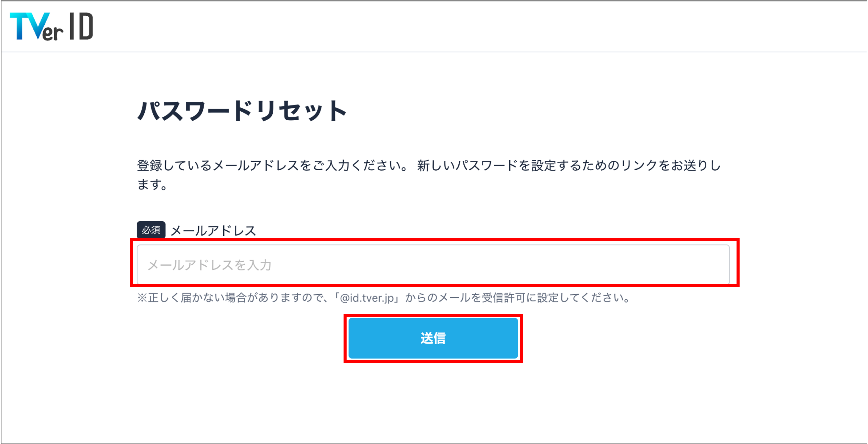
Task: Click the 送信 label text on blue button
Action: (x=433, y=338)
